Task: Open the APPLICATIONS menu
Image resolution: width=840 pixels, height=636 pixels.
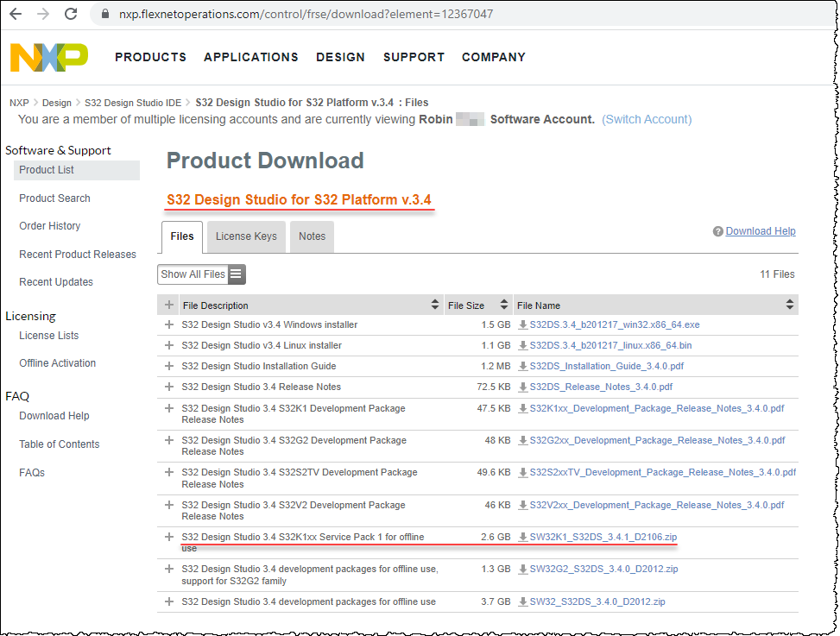Action: click(x=250, y=57)
